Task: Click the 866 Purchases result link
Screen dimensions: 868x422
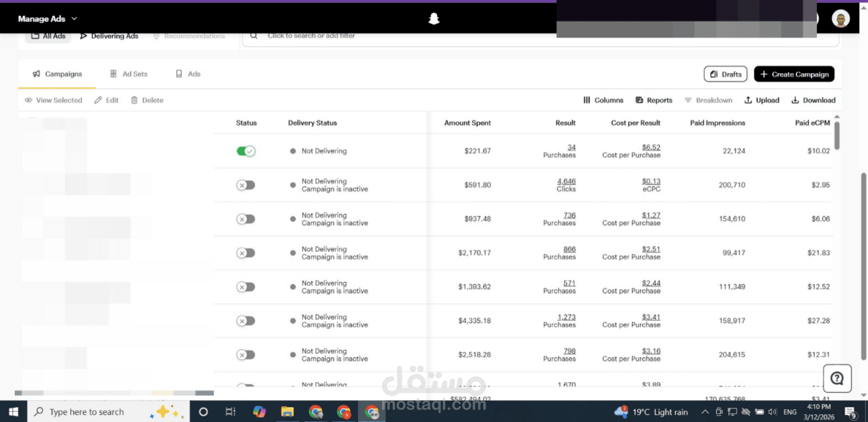Action: point(570,250)
